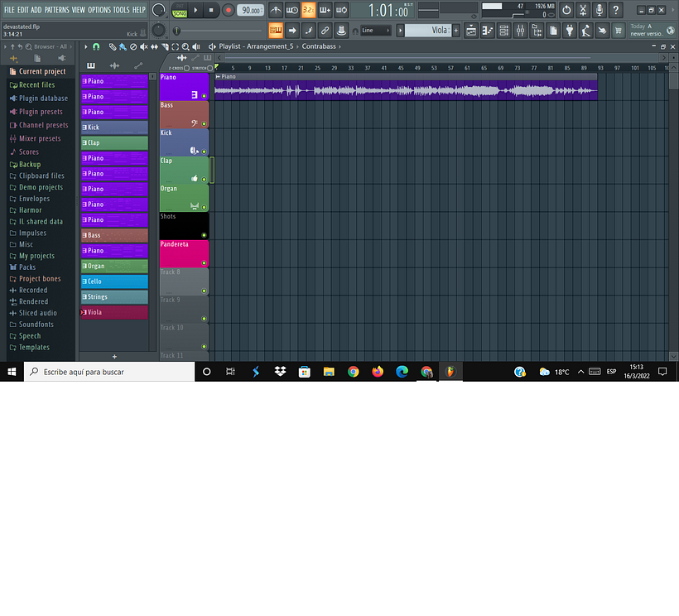679x616 pixels.
Task: Add new pattern with plus button
Action: click(x=114, y=357)
